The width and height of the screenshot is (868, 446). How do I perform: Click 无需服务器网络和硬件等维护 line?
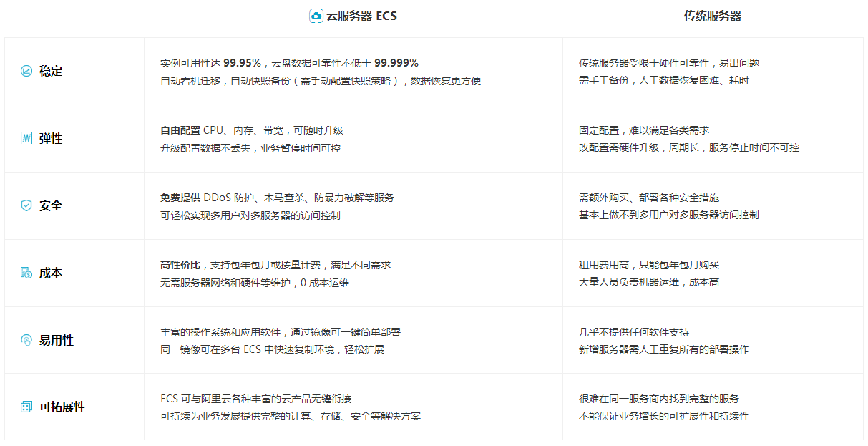click(255, 282)
